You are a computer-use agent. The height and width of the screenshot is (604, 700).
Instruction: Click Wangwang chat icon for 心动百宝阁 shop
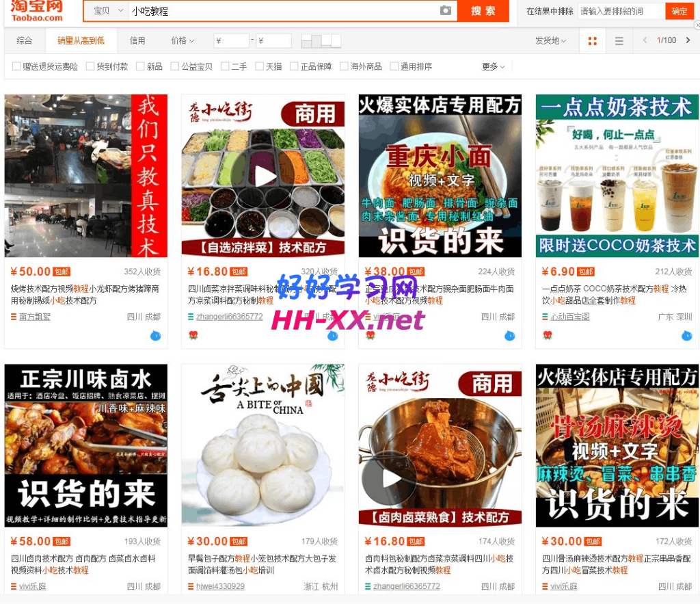pyautogui.click(x=686, y=335)
